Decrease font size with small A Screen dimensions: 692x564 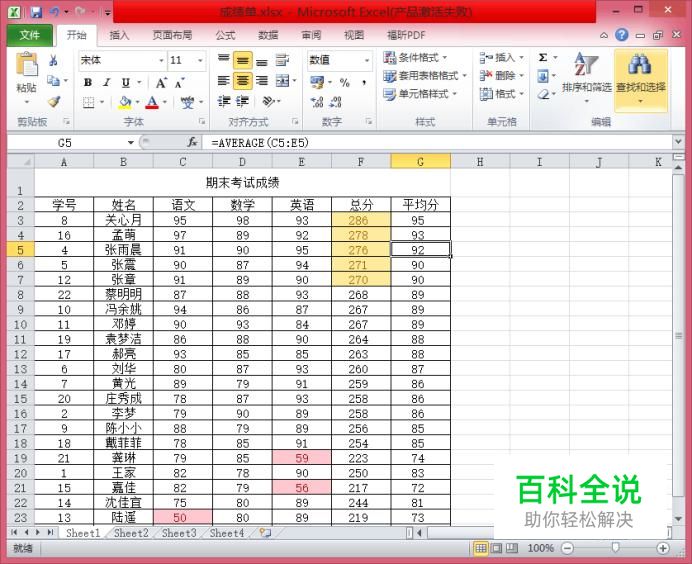179,83
